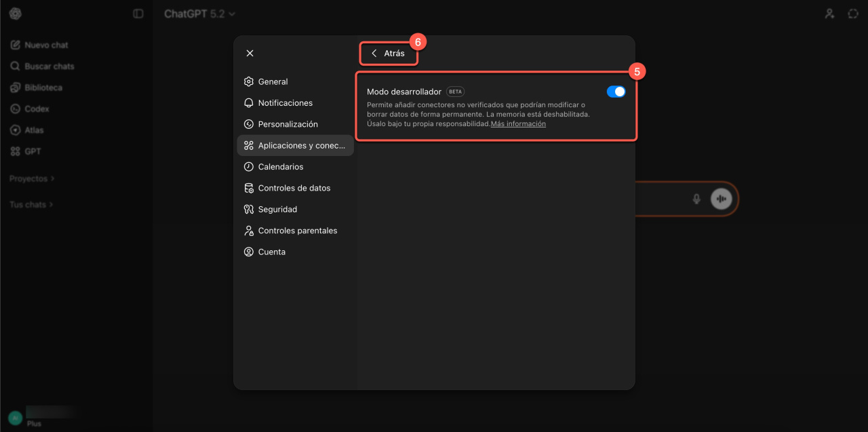Open the Controles de datos section
Image resolution: width=868 pixels, height=432 pixels.
(294, 188)
